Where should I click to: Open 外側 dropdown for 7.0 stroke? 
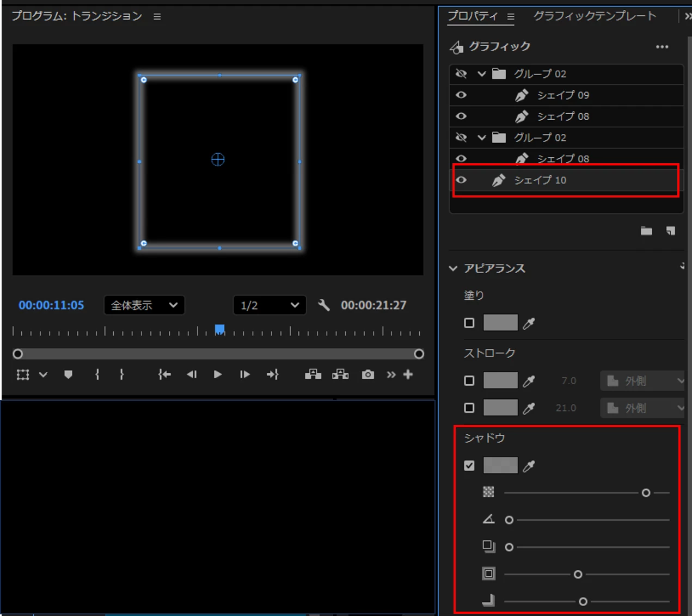pos(642,381)
